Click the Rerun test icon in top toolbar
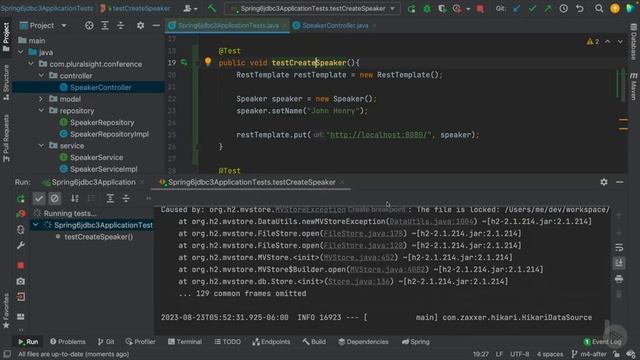The image size is (640, 360). 411,9
